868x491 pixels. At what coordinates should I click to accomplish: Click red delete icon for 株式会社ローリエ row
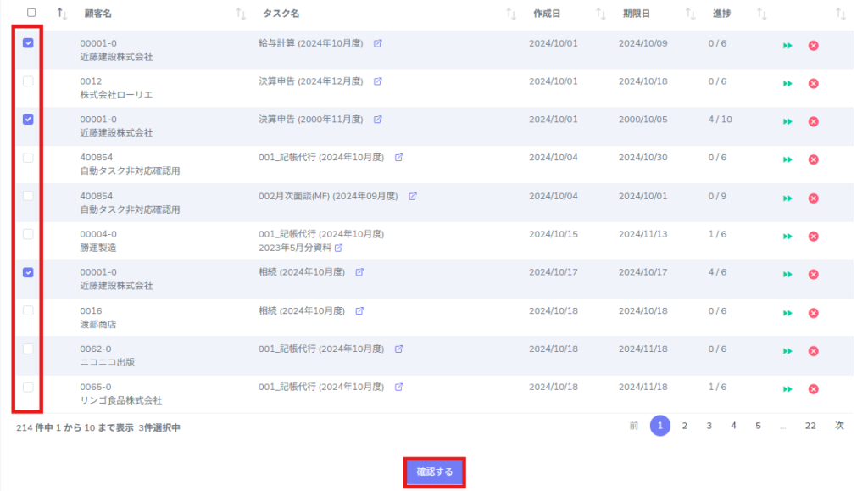coord(813,83)
